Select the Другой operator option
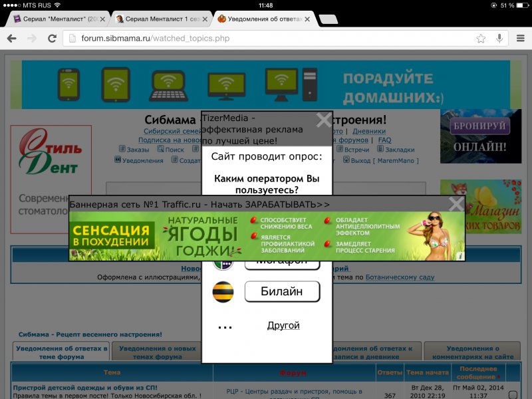This screenshot has height=399, width=532. [x=283, y=325]
